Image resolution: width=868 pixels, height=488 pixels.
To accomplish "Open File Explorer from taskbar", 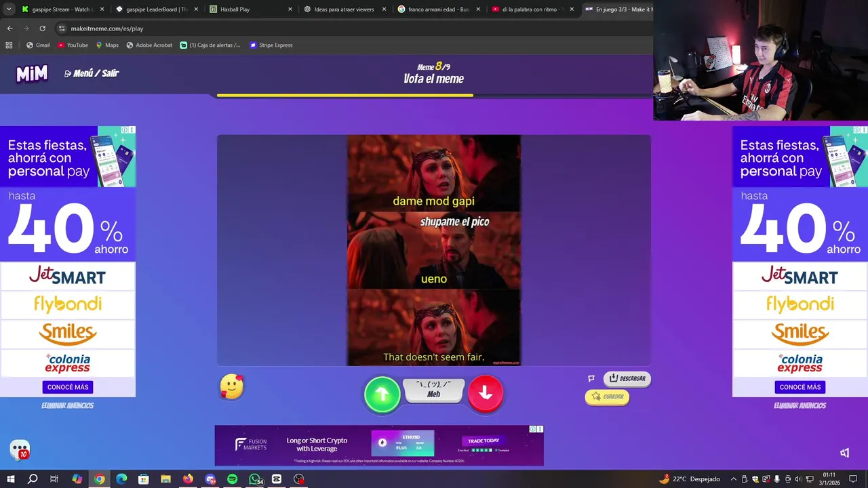I will (x=165, y=479).
